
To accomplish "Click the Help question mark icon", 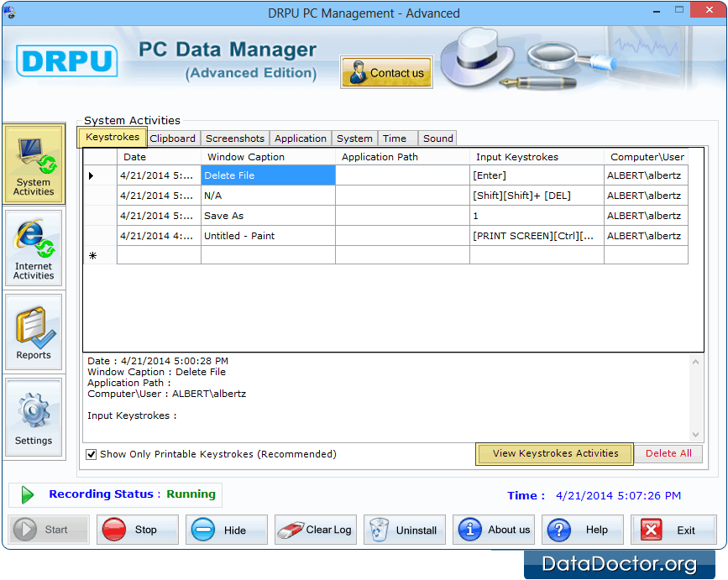I will pos(559,530).
